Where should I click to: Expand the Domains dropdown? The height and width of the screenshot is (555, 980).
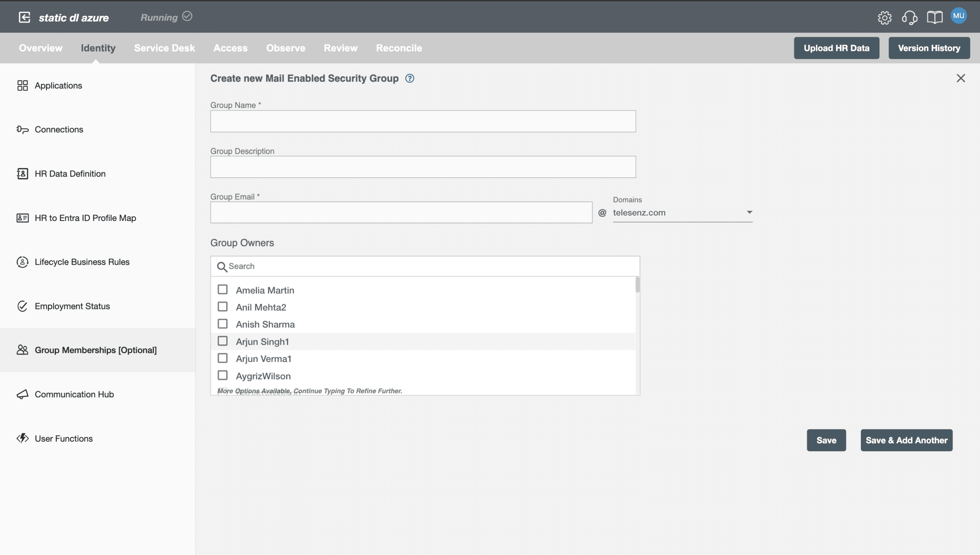tap(749, 212)
